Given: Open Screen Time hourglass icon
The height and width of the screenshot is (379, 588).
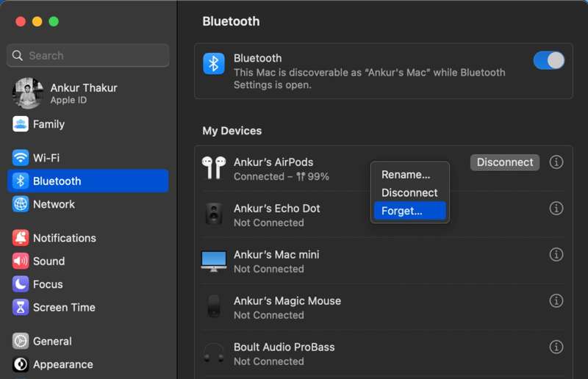Looking at the screenshot, I should (21, 308).
